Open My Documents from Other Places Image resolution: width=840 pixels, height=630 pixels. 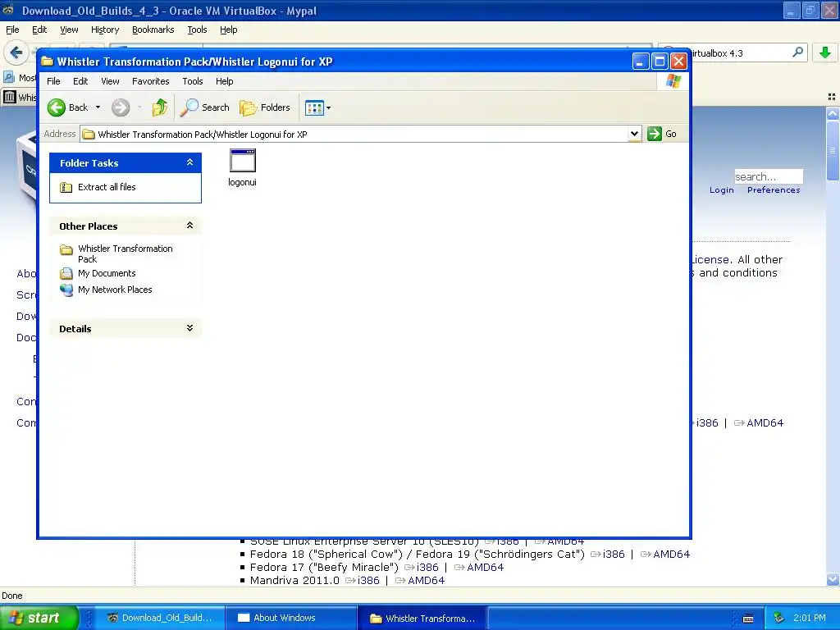(x=107, y=273)
